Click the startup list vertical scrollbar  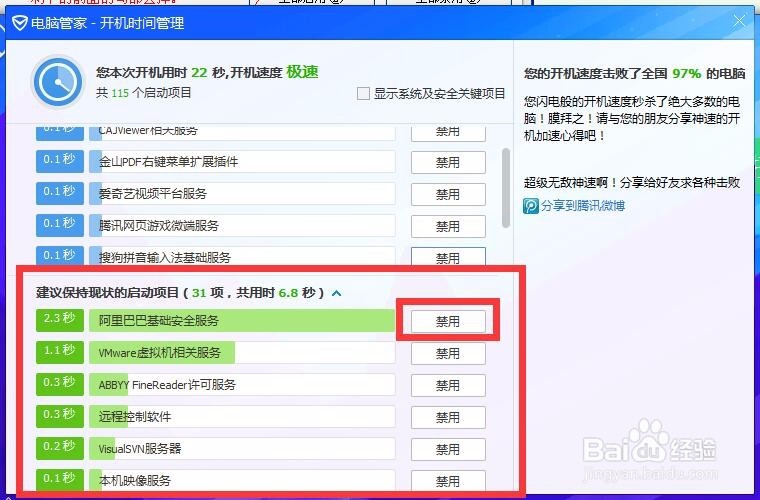(506, 188)
